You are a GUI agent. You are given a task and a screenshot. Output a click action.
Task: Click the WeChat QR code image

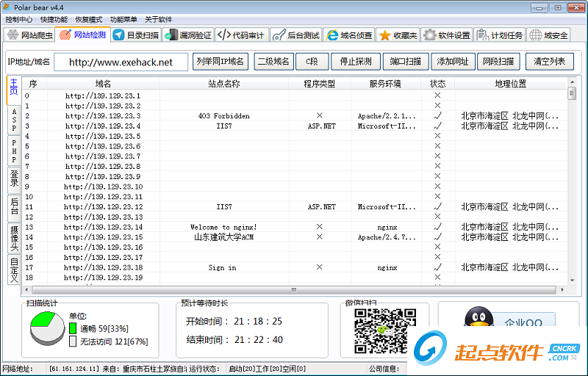click(x=384, y=330)
